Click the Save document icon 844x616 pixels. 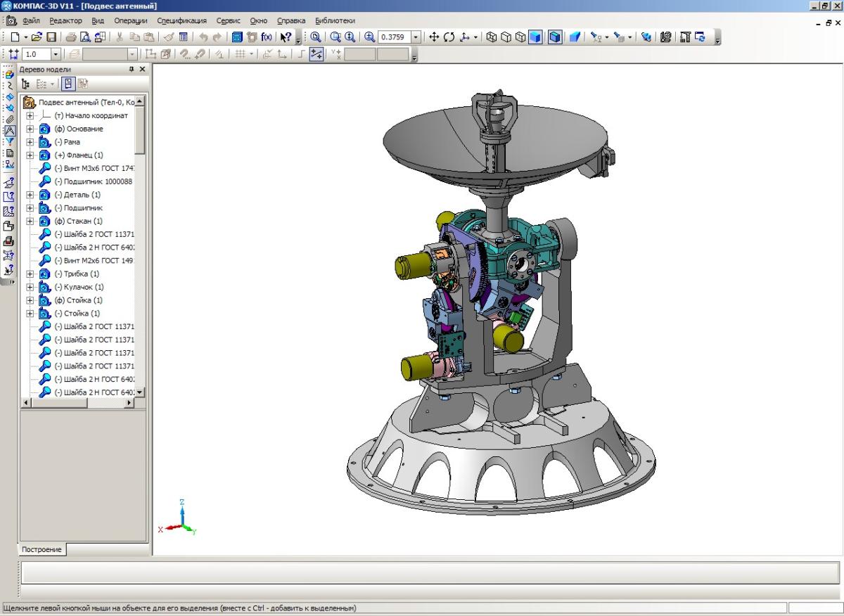(51, 37)
